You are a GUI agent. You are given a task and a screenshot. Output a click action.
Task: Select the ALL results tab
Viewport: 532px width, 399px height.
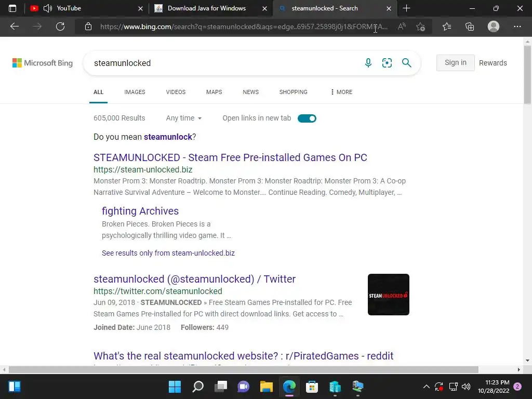click(x=98, y=92)
